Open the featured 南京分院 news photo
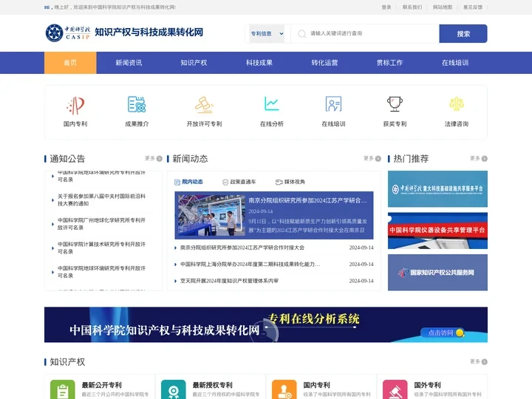This screenshot has width=532, height=399. [x=211, y=215]
